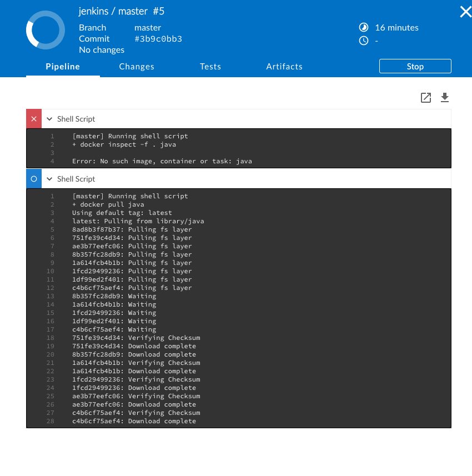Click the clock icon under the duration
Screen dimensions: 472x476
[364, 41]
